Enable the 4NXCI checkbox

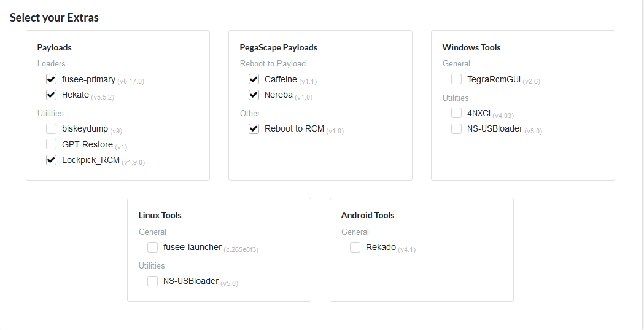coord(456,112)
